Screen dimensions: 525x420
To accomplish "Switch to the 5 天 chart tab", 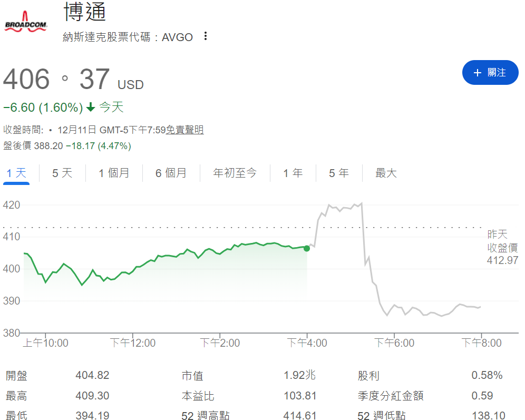I will (62, 173).
